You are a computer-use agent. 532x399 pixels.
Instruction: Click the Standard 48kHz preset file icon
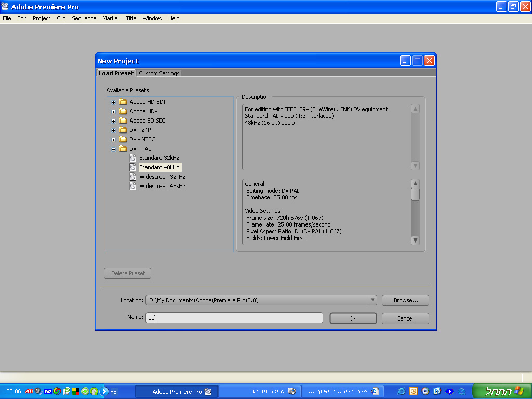click(132, 167)
